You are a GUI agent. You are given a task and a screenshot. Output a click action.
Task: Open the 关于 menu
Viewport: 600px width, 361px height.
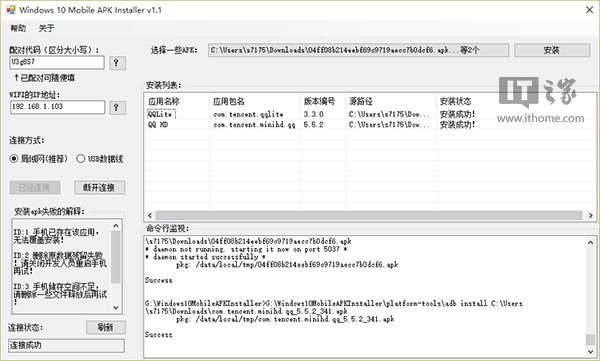click(46, 28)
